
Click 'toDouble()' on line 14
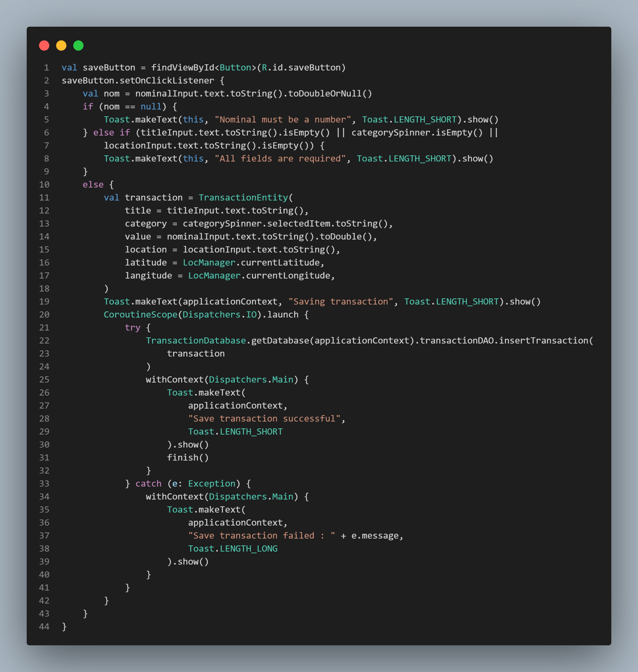point(346,237)
